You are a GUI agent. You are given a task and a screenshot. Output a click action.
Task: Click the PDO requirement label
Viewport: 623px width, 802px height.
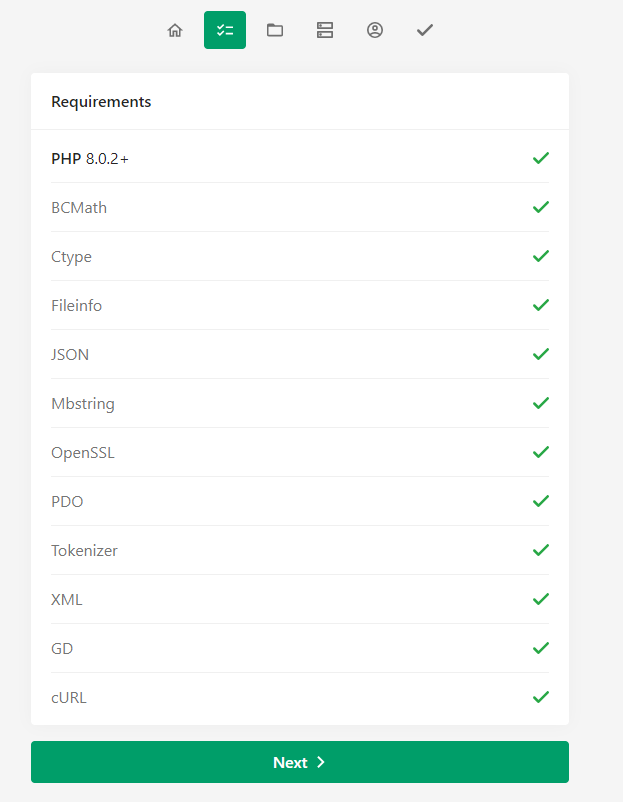(67, 502)
